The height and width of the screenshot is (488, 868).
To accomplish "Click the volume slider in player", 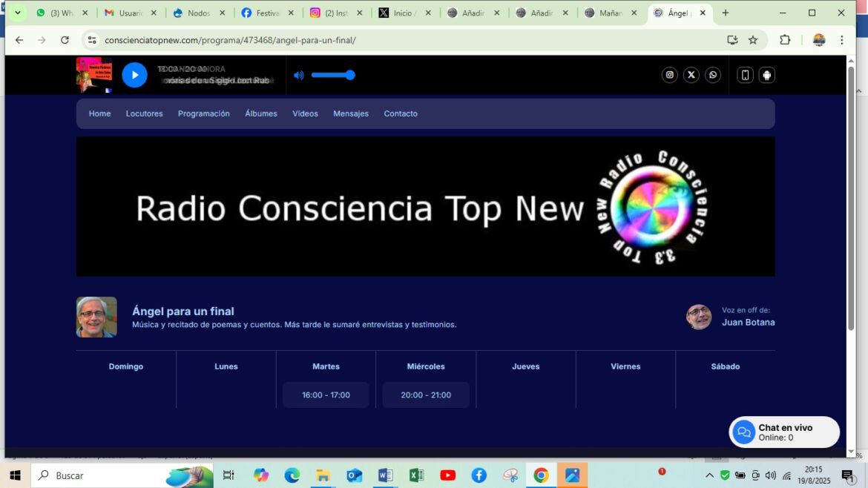I will [332, 75].
